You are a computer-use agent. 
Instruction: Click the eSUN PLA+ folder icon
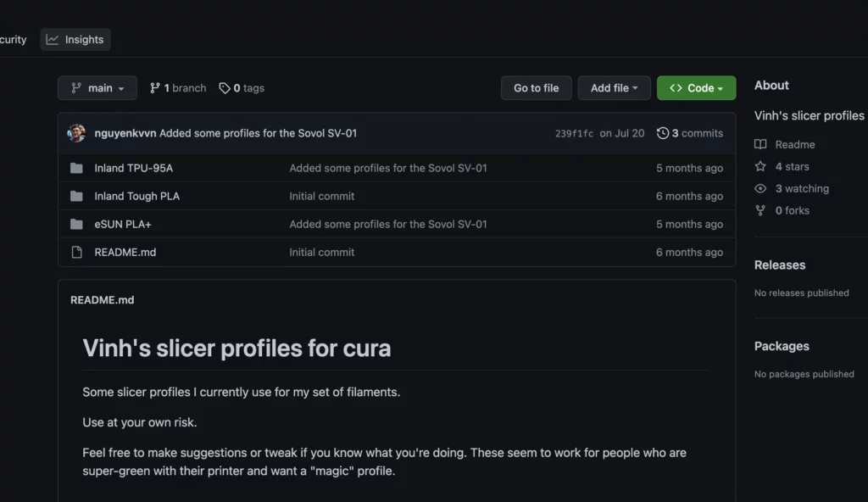click(76, 224)
